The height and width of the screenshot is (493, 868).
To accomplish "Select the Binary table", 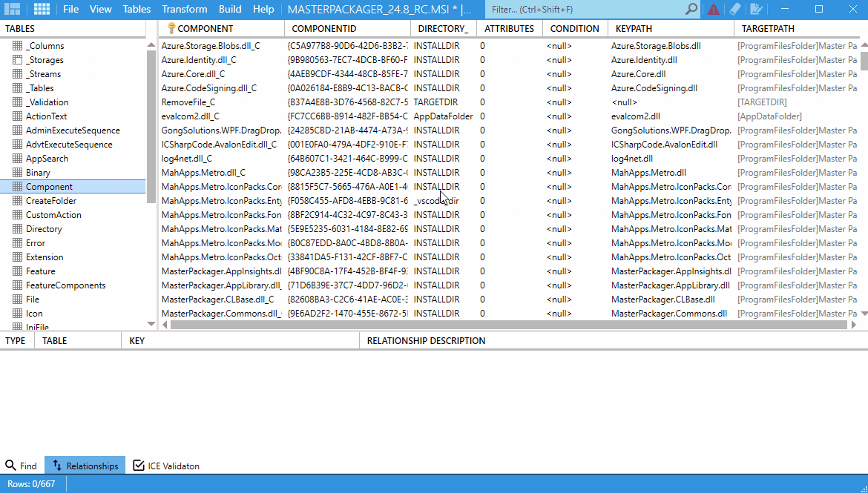I will tap(38, 173).
